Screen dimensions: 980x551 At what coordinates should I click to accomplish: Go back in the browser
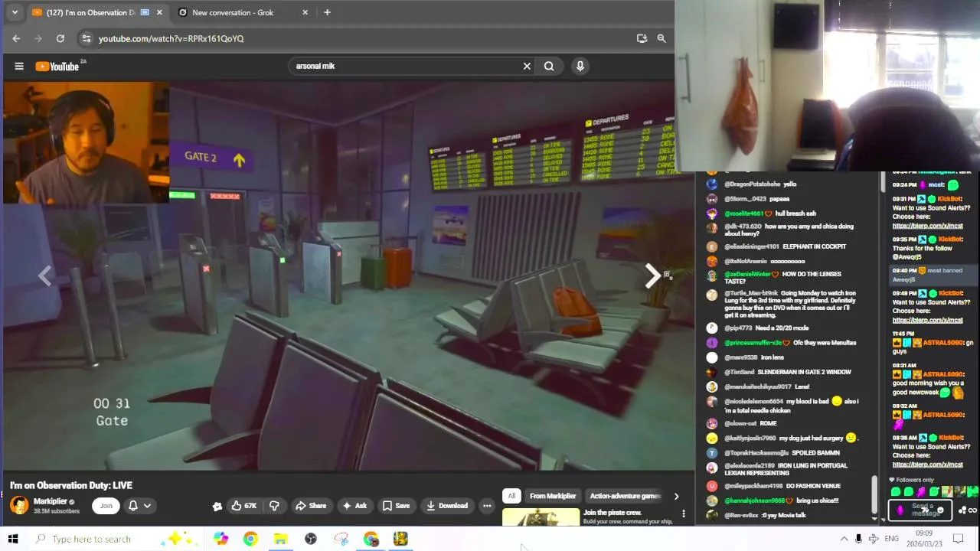(16, 38)
